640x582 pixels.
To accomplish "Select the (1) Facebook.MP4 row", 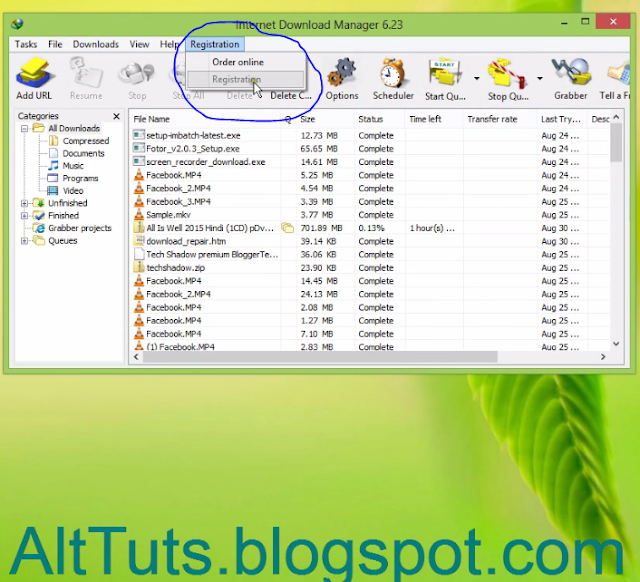I will (x=371, y=346).
